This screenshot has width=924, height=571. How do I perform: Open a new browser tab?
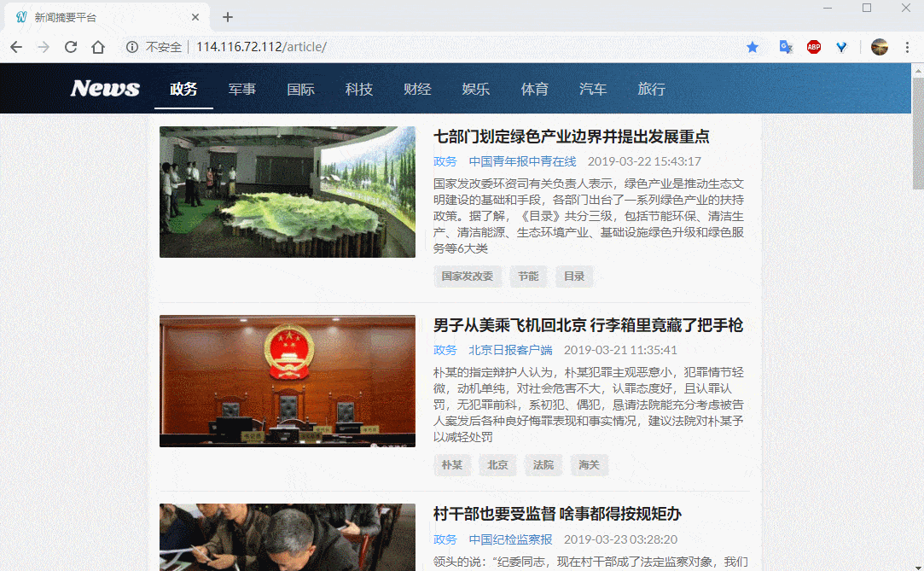(228, 18)
